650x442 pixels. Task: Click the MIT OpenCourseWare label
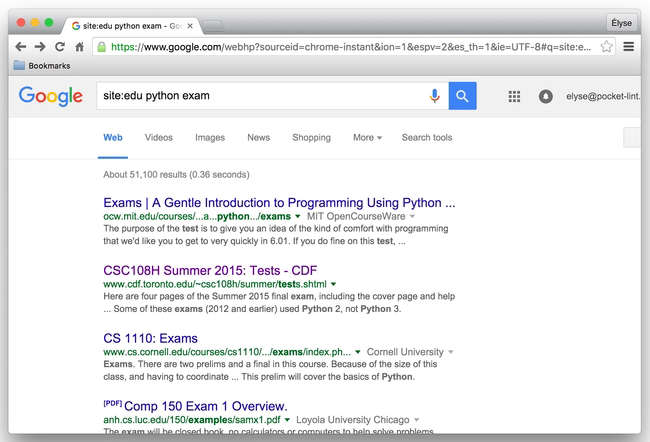[356, 216]
